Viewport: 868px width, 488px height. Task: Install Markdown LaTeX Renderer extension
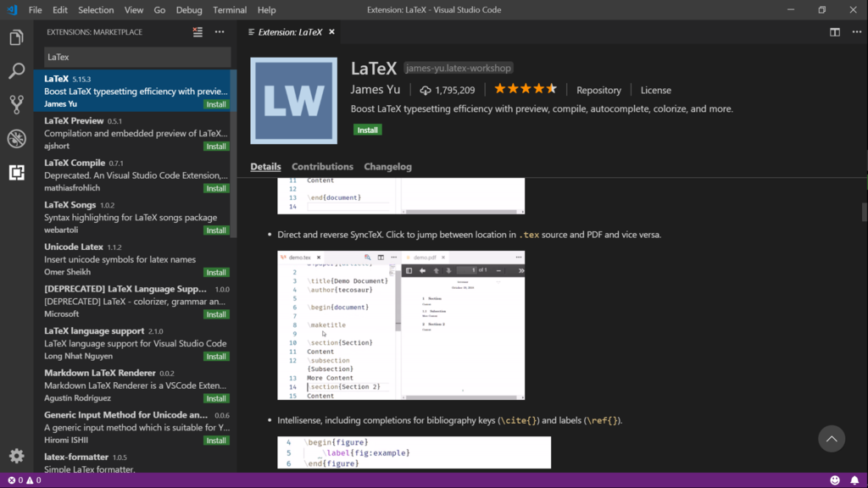[216, 398]
